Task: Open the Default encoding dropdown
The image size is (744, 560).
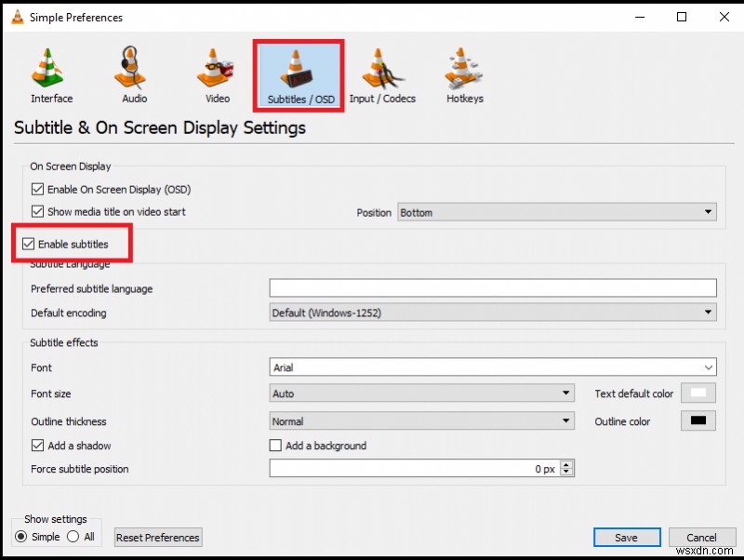Action: [493, 313]
